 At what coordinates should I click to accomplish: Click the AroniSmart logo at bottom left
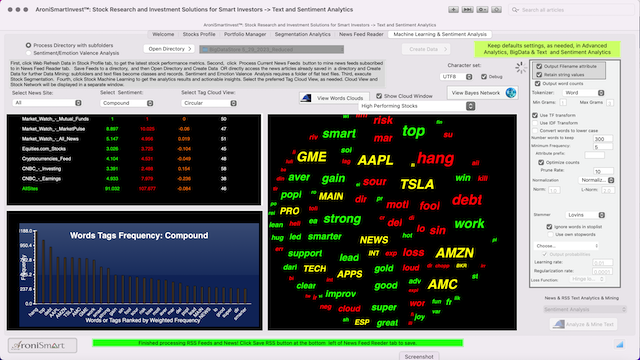click(42, 345)
